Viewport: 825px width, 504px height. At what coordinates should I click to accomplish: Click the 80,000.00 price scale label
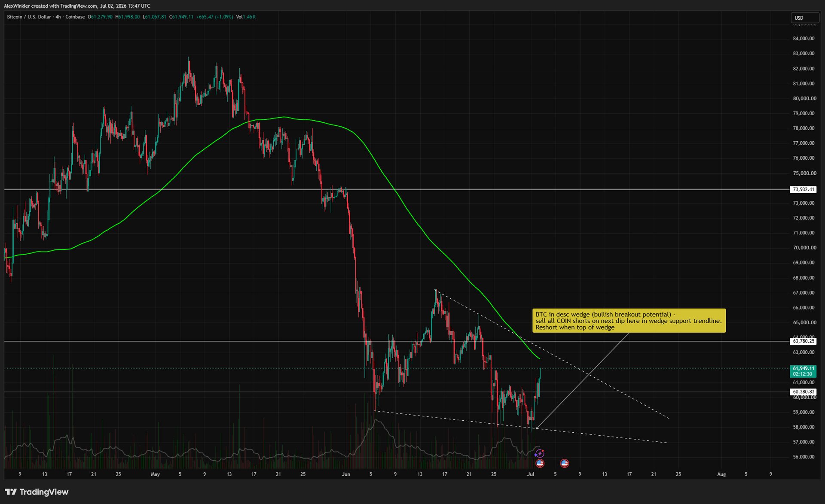click(804, 98)
